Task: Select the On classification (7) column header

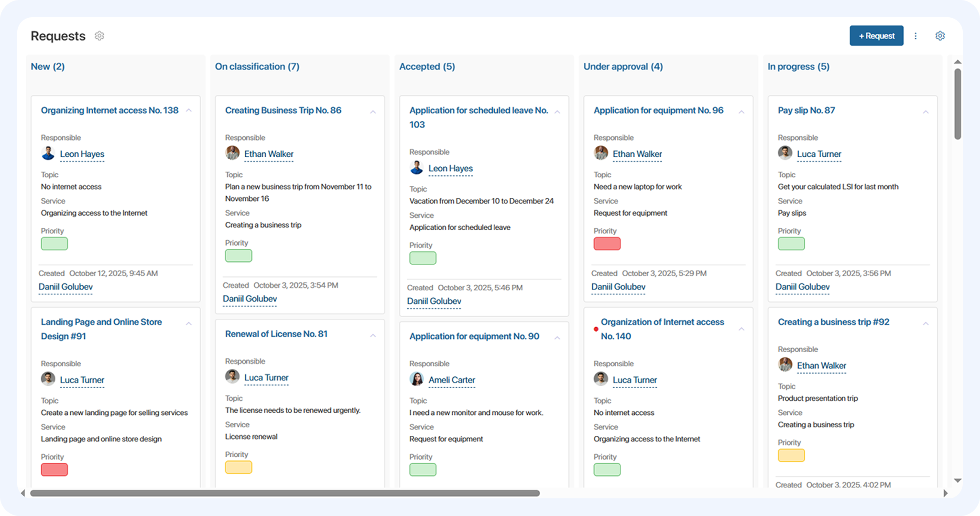Action: click(x=257, y=66)
